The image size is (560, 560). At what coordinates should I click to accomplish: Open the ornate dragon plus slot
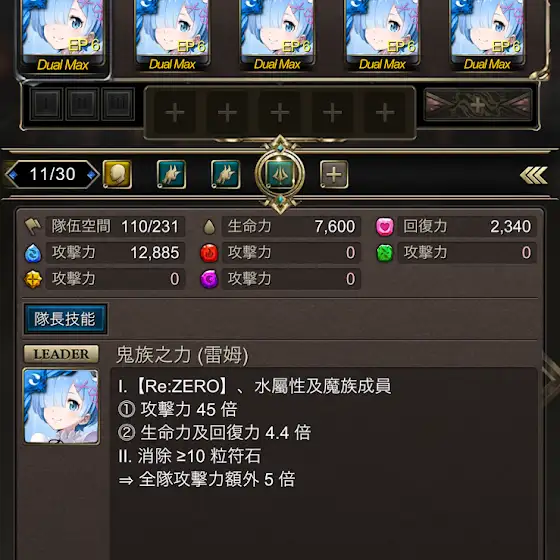pos(478,105)
